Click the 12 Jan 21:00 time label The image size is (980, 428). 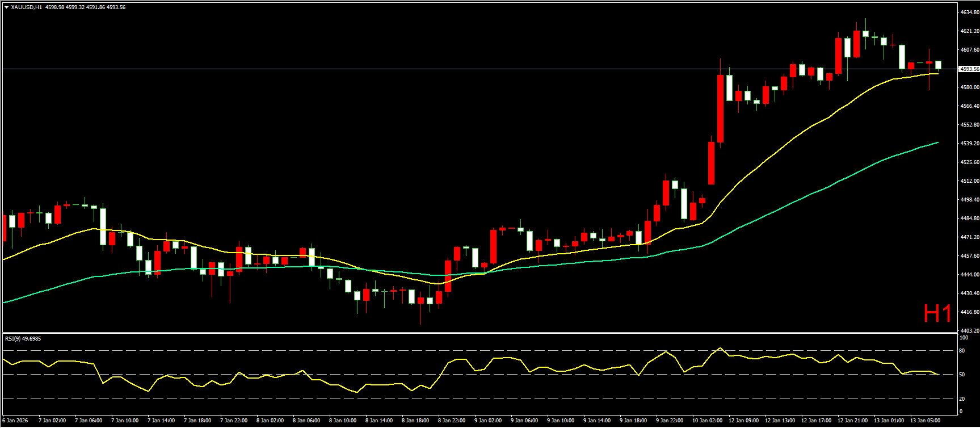852,421
